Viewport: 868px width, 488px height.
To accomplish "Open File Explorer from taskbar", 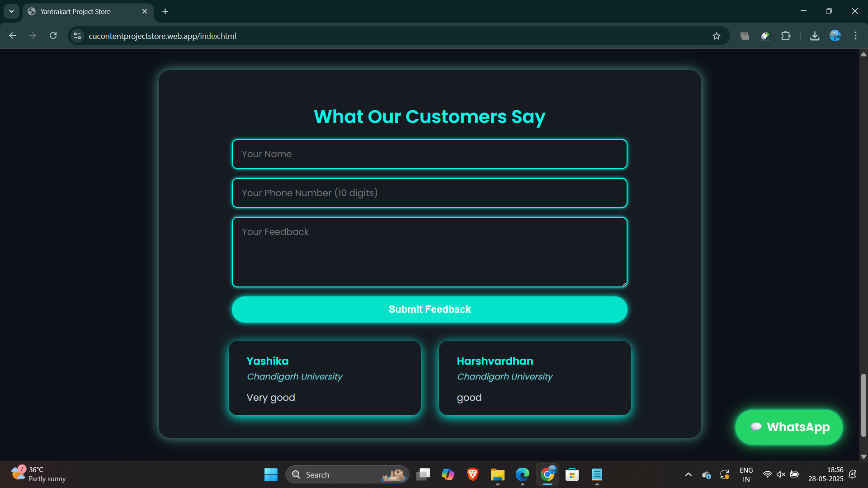I will (x=497, y=474).
